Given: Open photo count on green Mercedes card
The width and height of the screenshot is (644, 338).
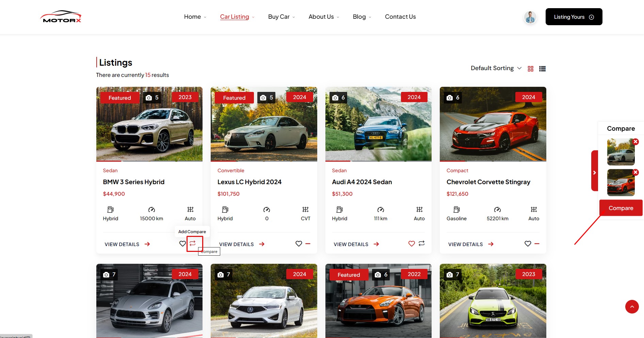Looking at the screenshot, I should pos(453,275).
